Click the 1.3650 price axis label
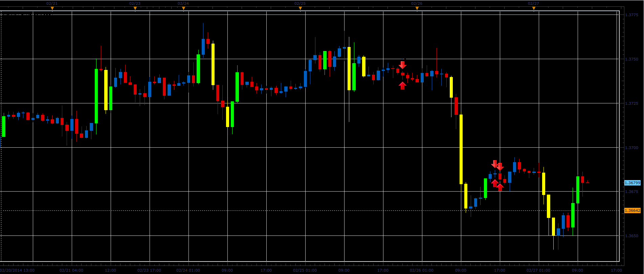This screenshot has width=644, height=274. click(x=631, y=236)
